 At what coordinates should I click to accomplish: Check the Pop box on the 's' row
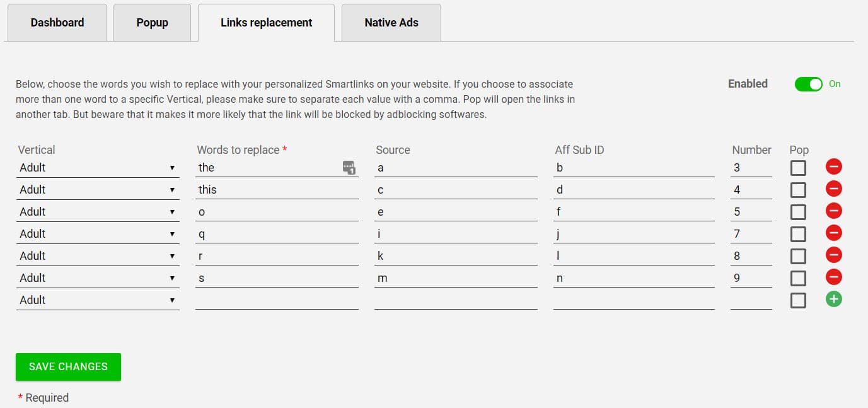tap(797, 278)
